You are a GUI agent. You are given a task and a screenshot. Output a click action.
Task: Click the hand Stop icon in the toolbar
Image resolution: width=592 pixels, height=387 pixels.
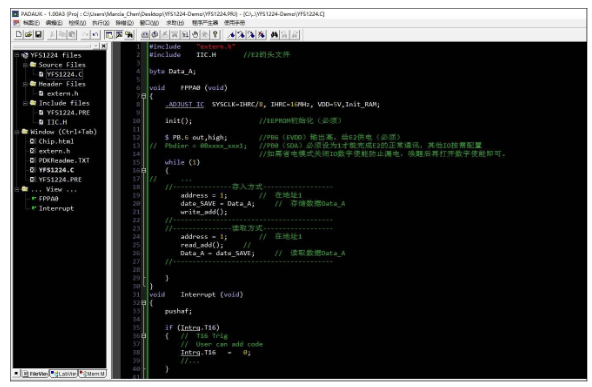tap(195, 35)
